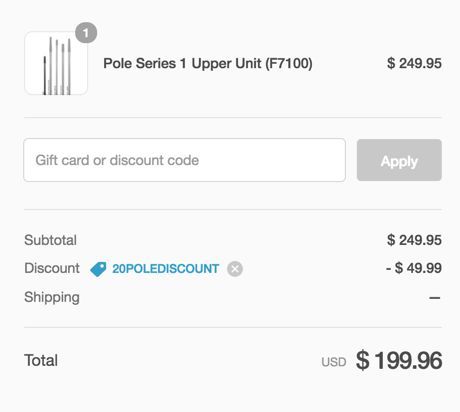Click the divider line below the product row

[233, 117]
